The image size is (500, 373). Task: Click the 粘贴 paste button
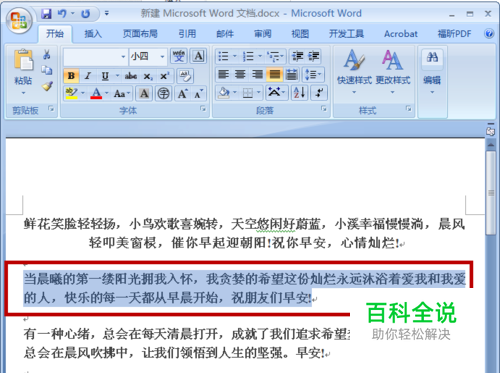point(23,72)
